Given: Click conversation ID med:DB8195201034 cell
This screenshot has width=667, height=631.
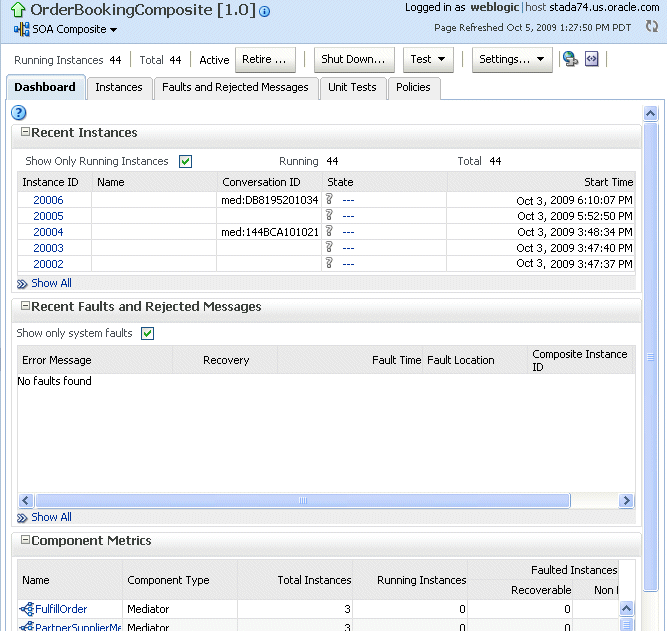Looking at the screenshot, I should 270,200.
